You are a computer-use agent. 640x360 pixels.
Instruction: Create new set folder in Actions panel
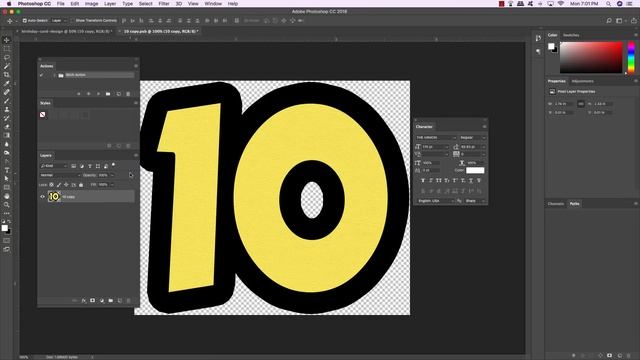[108, 94]
